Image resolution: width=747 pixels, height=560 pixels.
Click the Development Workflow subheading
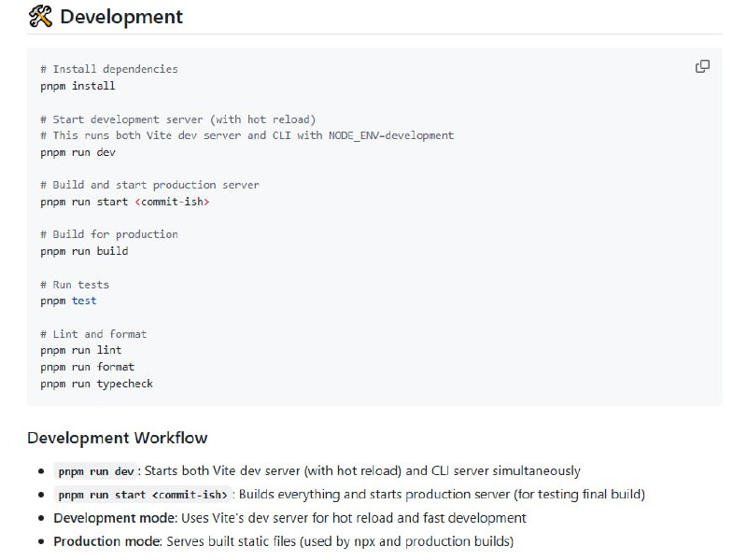[118, 438]
